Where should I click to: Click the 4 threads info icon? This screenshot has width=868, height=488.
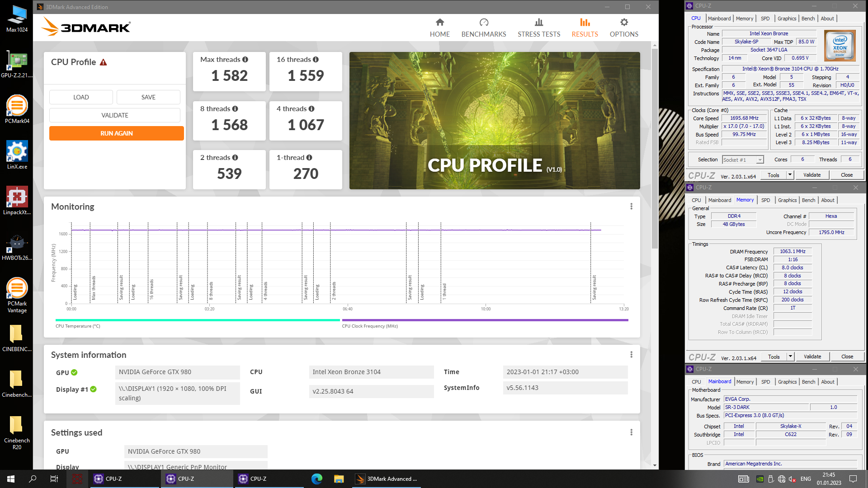click(x=311, y=109)
